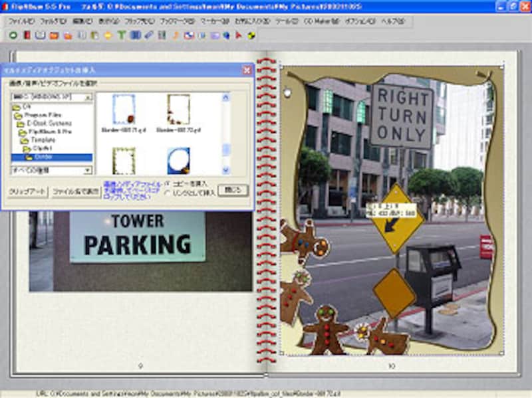The image size is (532, 398).
Task: Click the green circle icon in the toolbar
Action: [x=13, y=35]
